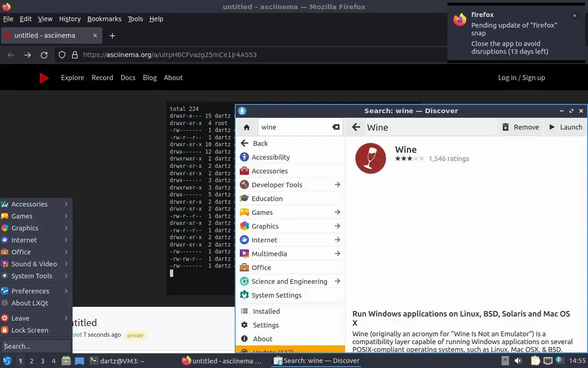Click the LXQt menu Search field

(x=36, y=346)
